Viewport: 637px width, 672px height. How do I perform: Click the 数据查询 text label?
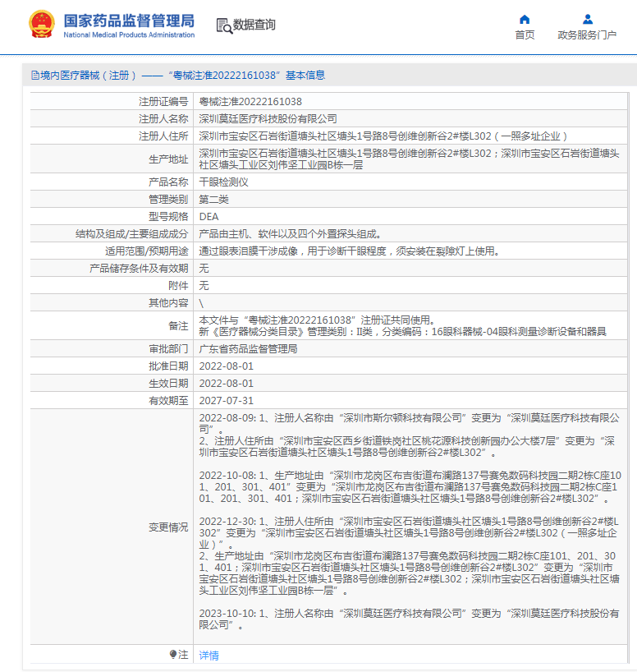(x=254, y=25)
